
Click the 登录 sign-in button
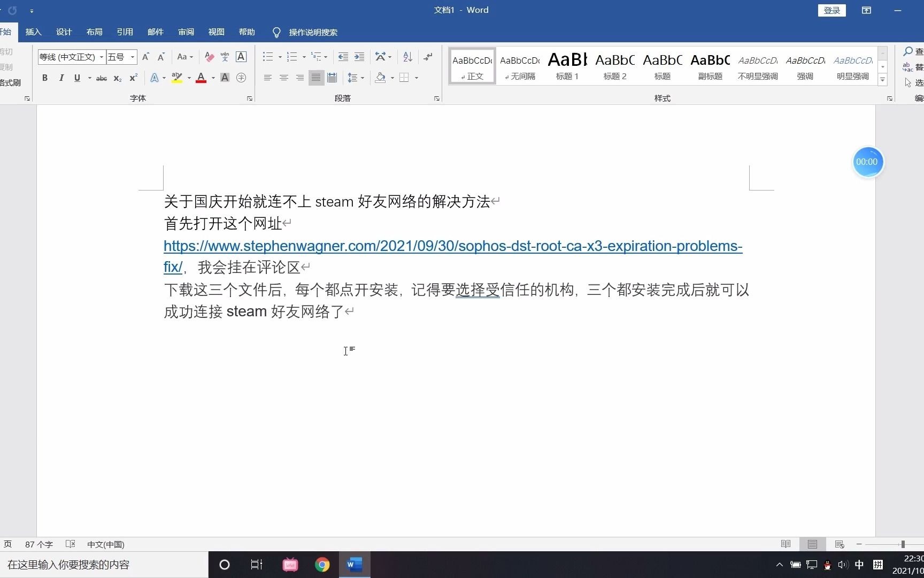(x=832, y=10)
